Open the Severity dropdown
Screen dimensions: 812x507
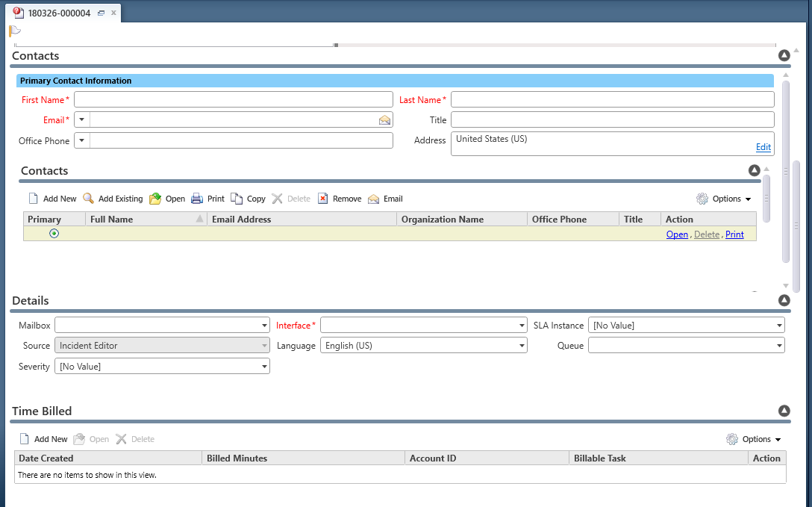(162, 366)
